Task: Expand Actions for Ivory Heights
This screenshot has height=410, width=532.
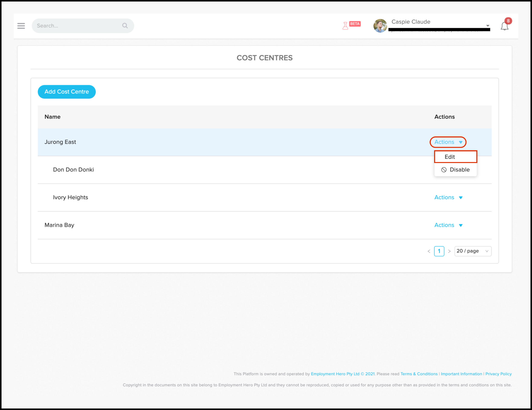Action: pyautogui.click(x=448, y=197)
